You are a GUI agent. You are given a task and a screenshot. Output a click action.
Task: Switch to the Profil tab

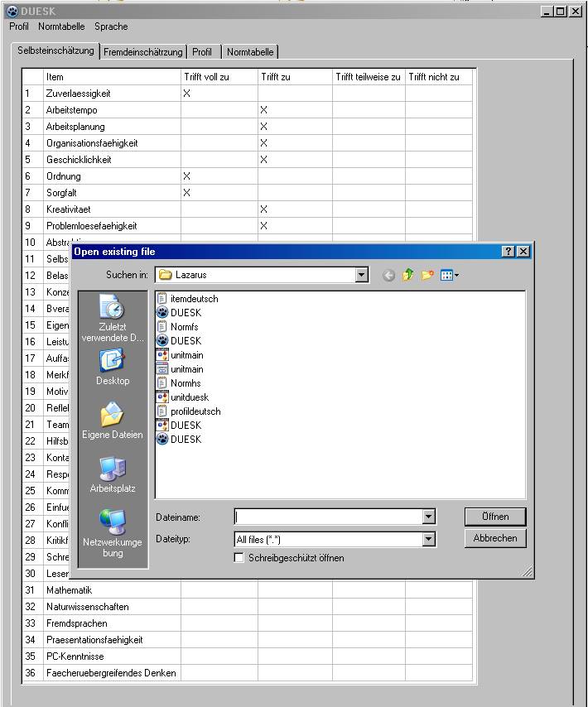pos(202,52)
